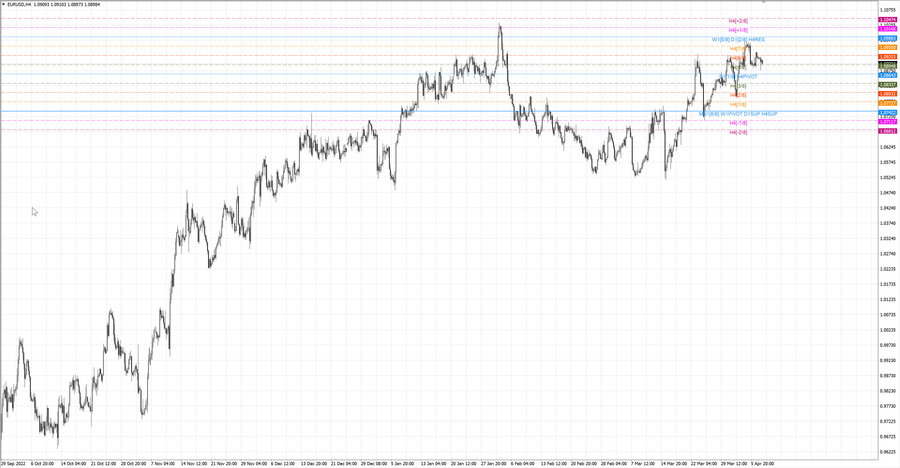
Task: Click the H4[1/8] orange level label
Action: (x=738, y=105)
